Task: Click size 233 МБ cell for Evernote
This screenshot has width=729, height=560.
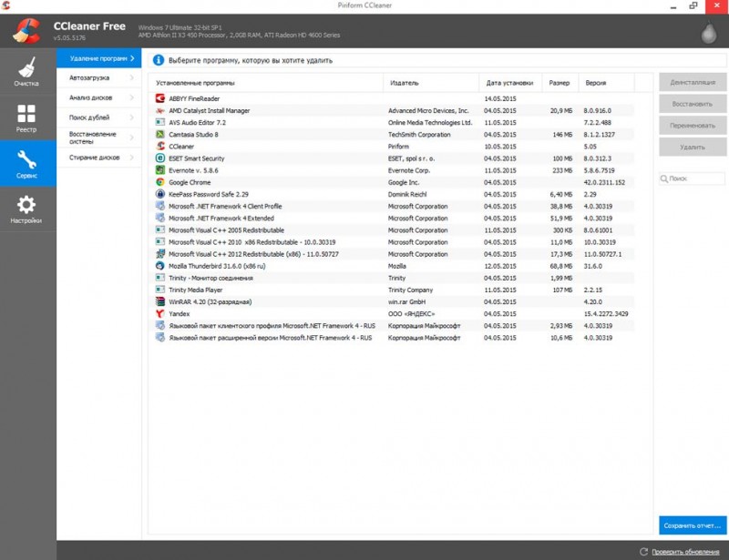Action: click(562, 170)
